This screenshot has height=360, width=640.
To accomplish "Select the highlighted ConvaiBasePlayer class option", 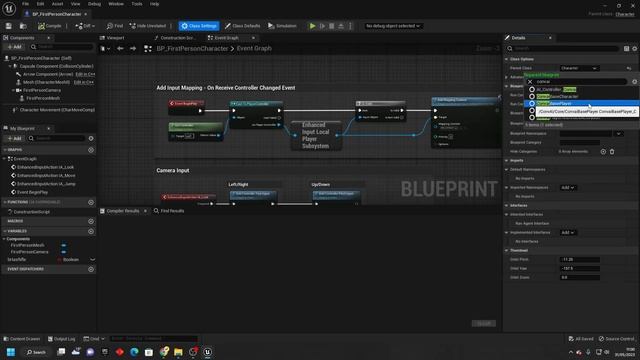I will pos(582,104).
